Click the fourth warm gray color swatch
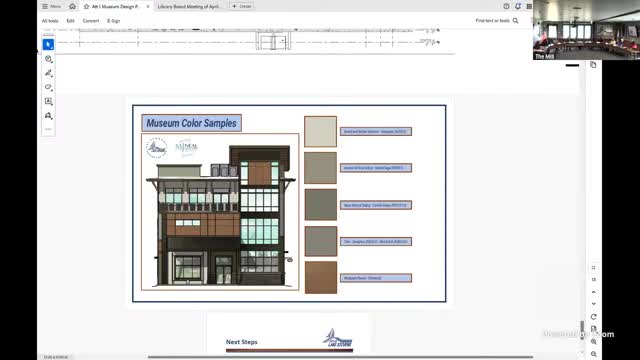This screenshot has width=640, height=360. [320, 241]
